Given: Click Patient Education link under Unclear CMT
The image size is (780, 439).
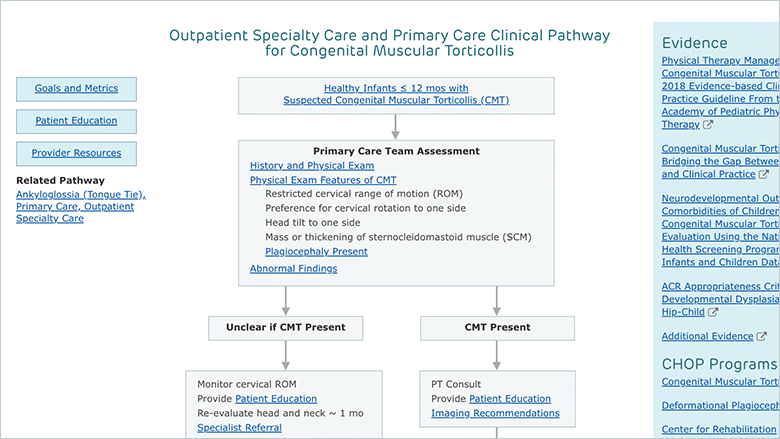Looking at the screenshot, I should 276,399.
